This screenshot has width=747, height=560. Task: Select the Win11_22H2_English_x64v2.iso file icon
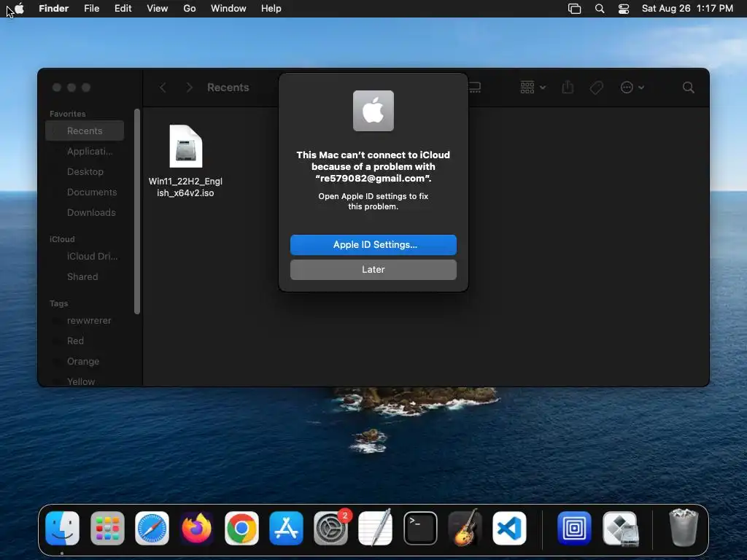(x=186, y=146)
